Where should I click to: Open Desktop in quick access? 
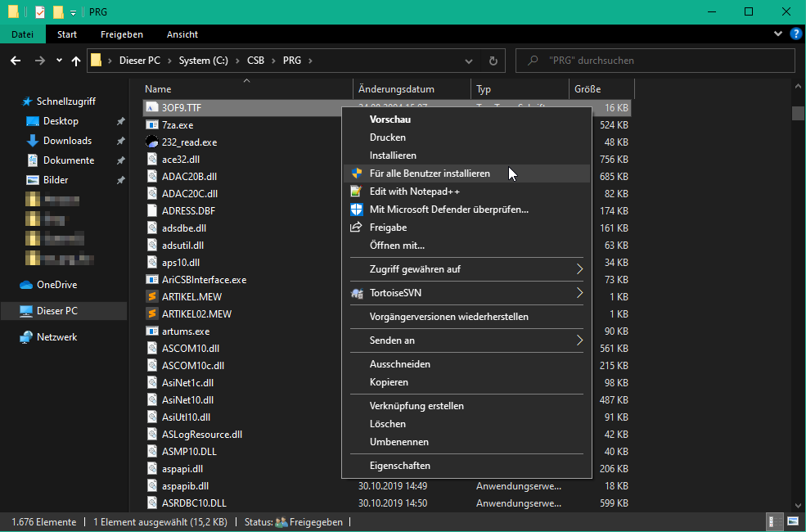(x=61, y=121)
